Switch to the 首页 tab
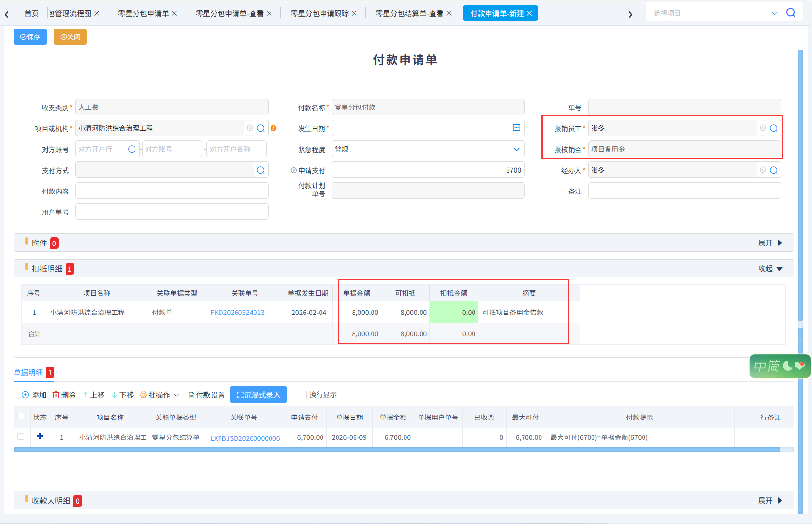Screen dimensions: 812x524 tap(32, 13)
